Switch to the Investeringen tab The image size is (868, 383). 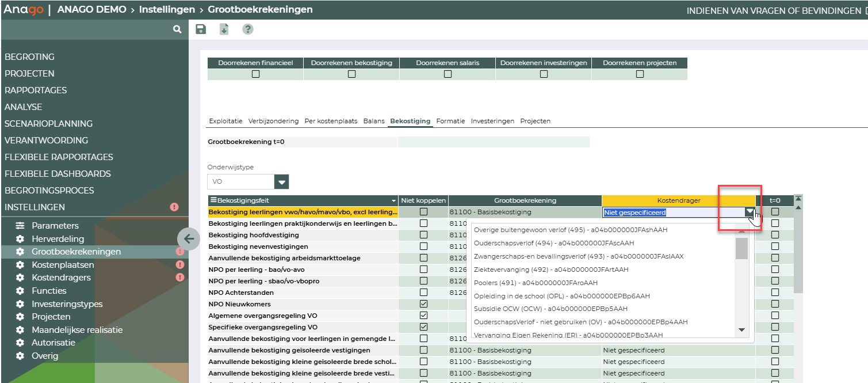(492, 121)
